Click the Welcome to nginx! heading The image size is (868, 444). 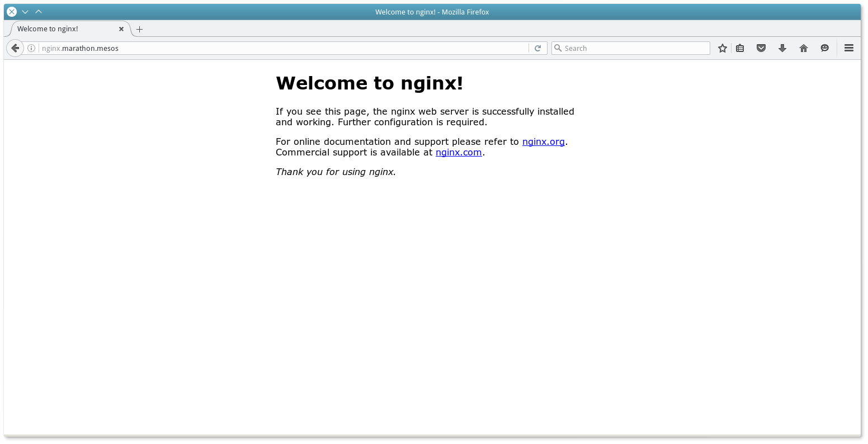click(x=370, y=83)
